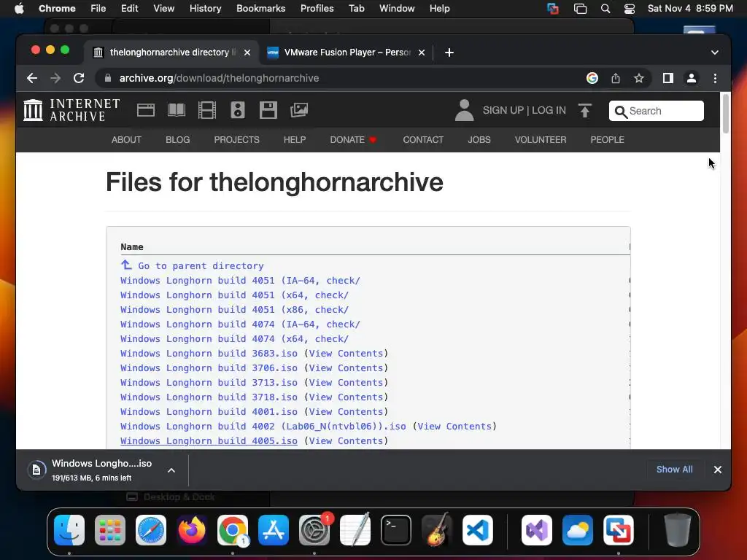The height and width of the screenshot is (560, 747).
Task: Click the Internet Archive search field
Action: point(656,111)
